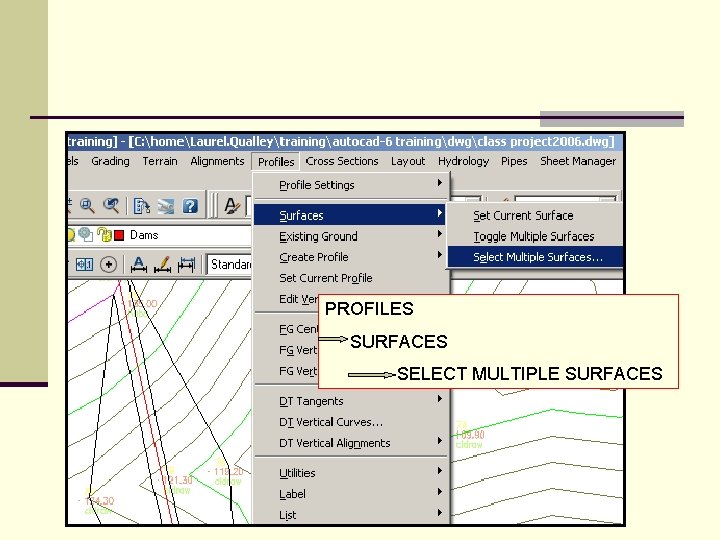Open Help with the question mark icon

tap(190, 206)
